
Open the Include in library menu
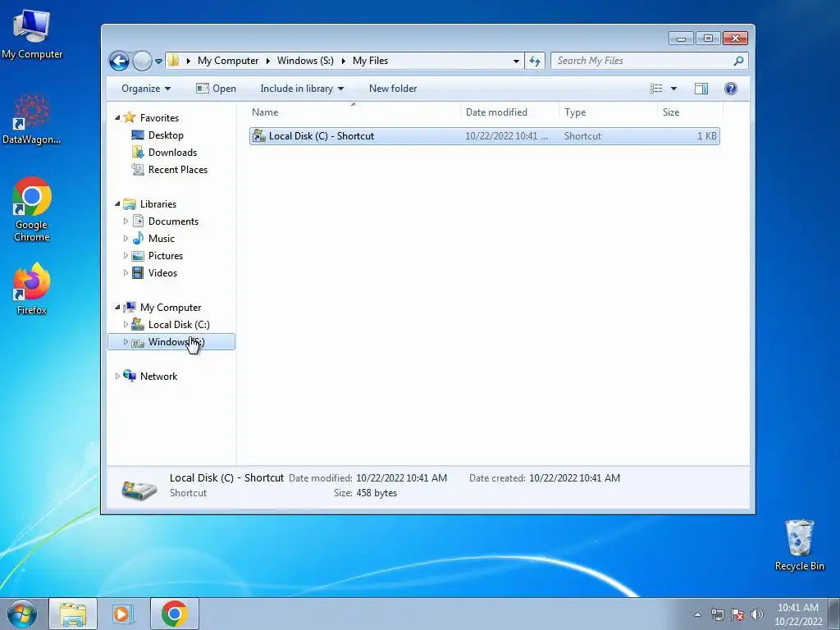[x=302, y=89]
